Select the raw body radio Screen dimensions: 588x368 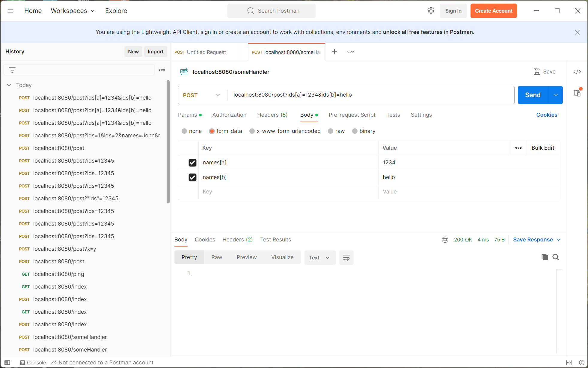point(331,131)
